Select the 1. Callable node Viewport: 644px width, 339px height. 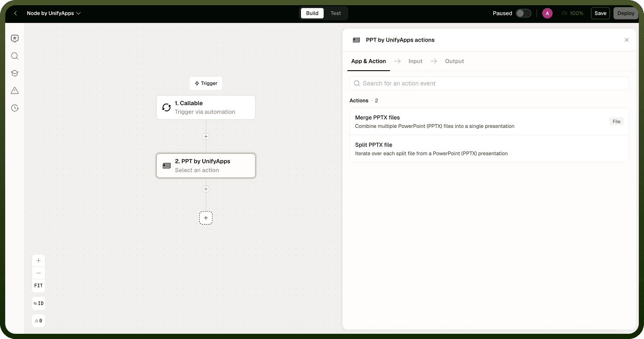[206, 108]
